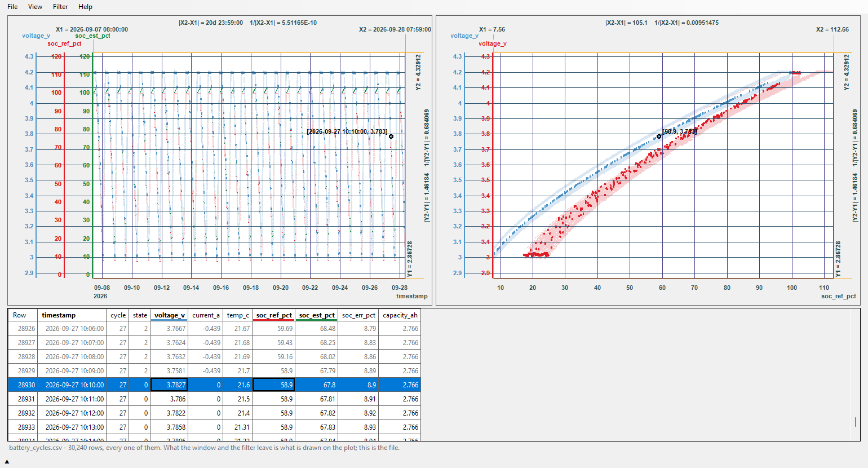The height and width of the screenshot is (468, 868).
Task: Open the Help menu
Action: (x=85, y=7)
